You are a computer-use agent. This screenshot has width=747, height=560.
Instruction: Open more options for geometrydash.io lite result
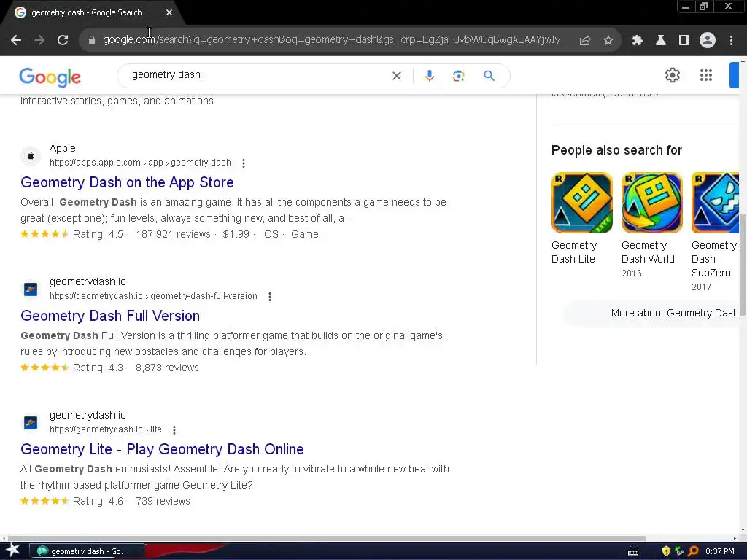click(x=174, y=430)
